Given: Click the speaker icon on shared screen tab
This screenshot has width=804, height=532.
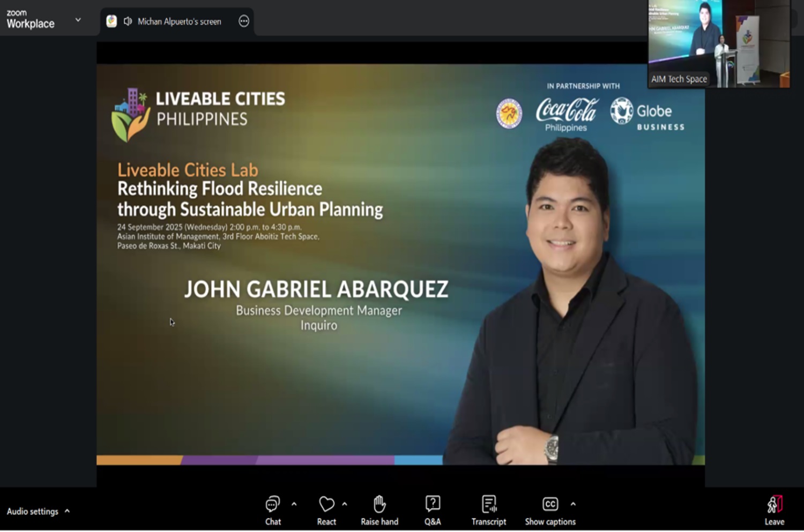Looking at the screenshot, I should [x=128, y=21].
